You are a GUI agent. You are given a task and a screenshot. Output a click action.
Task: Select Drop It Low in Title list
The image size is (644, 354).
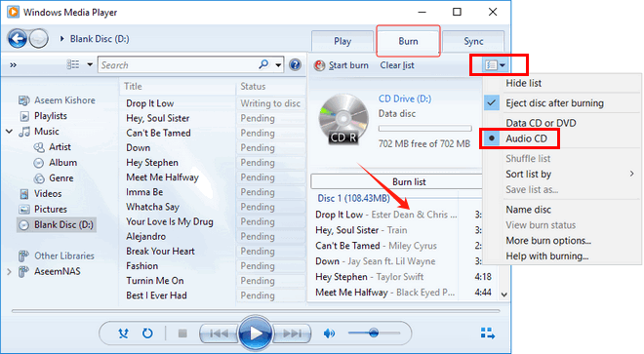150,103
